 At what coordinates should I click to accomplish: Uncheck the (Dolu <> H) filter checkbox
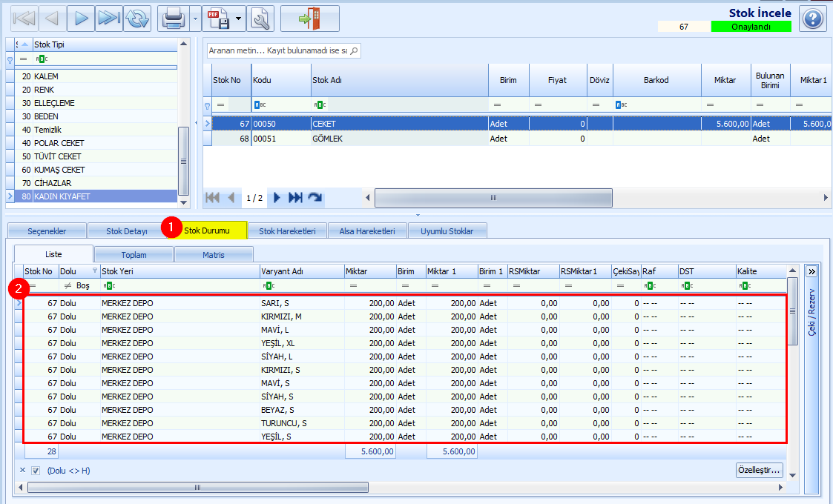pyautogui.click(x=36, y=471)
